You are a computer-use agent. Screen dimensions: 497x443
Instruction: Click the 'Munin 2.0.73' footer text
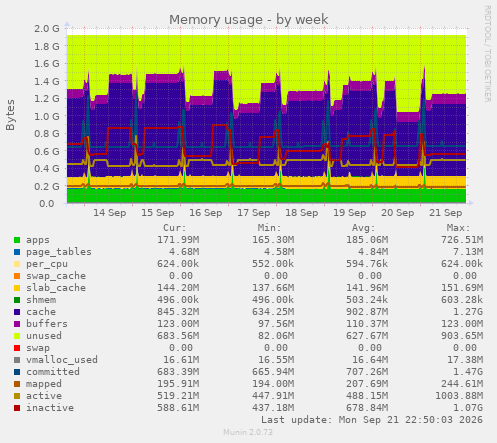pos(248,432)
